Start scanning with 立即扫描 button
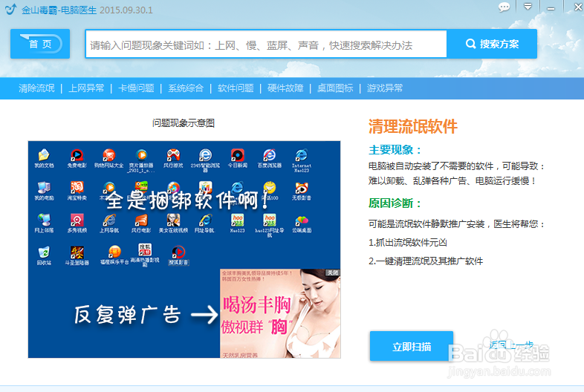Viewport: 584px width, 392px height. [x=412, y=347]
